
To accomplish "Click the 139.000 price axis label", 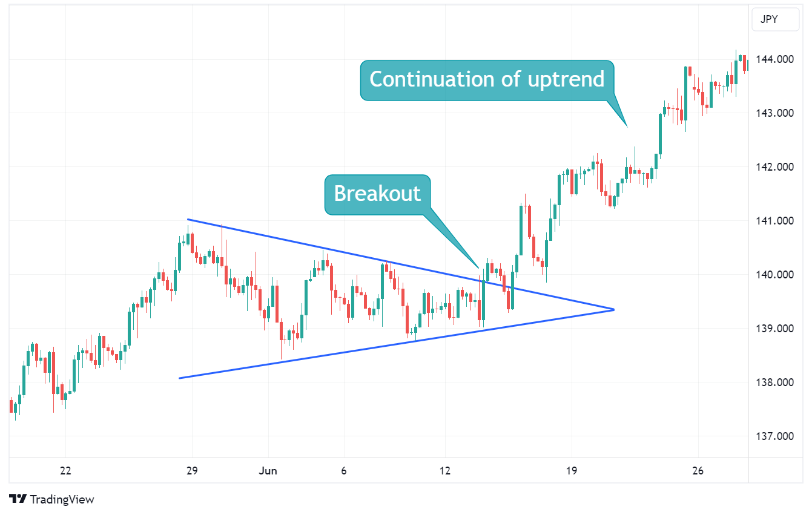I will click(776, 329).
